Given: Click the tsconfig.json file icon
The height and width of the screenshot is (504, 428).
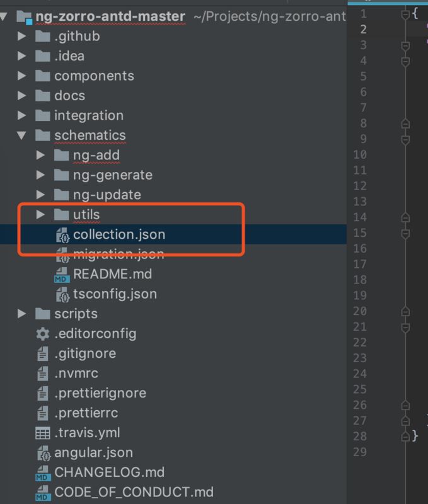Looking at the screenshot, I should click(x=62, y=294).
